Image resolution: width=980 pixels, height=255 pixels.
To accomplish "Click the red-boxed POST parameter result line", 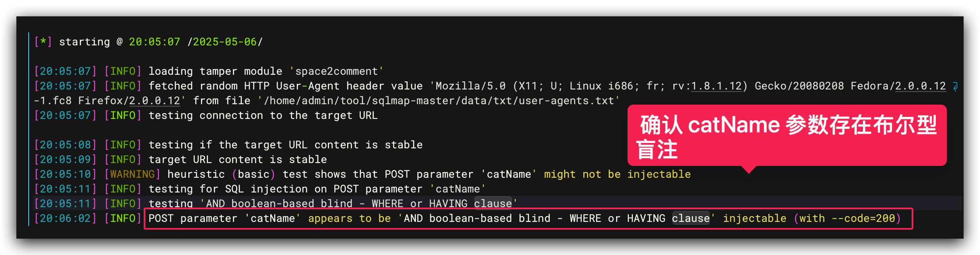I will click(x=528, y=219).
